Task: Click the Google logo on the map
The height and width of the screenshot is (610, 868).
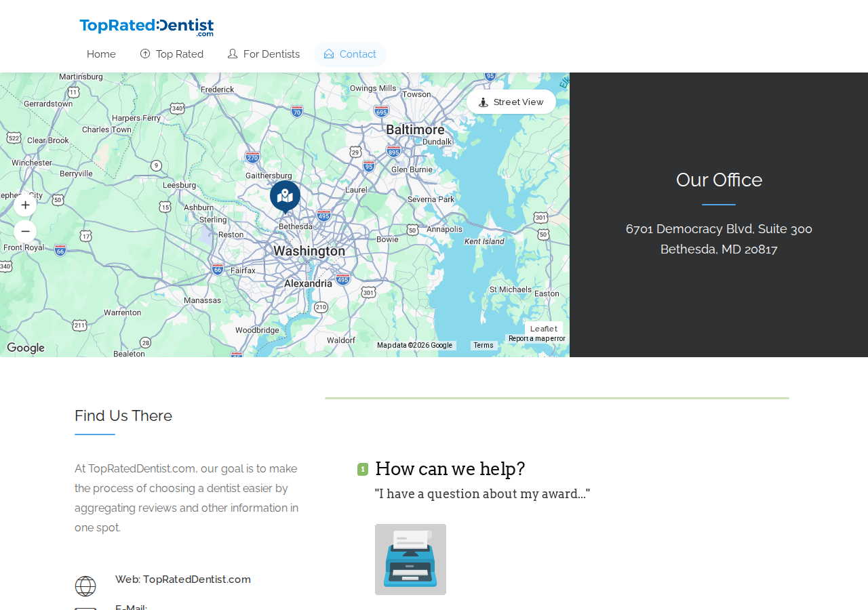Action: coord(26,348)
